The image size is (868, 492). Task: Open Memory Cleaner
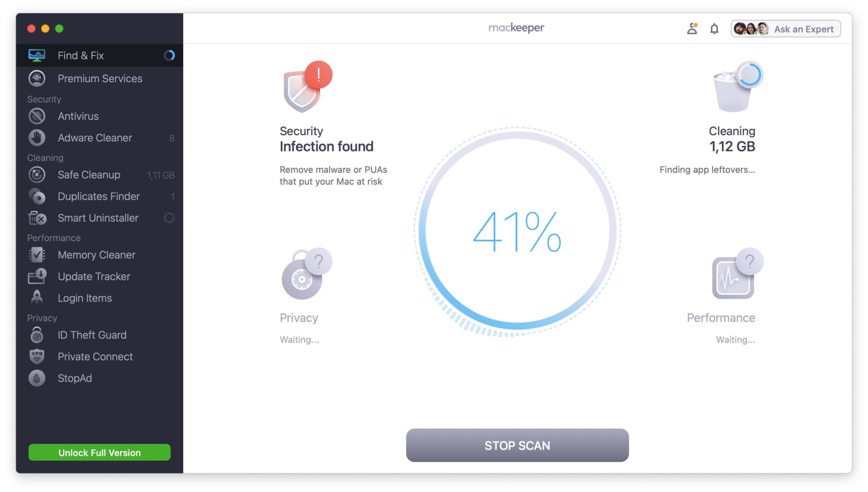click(96, 255)
